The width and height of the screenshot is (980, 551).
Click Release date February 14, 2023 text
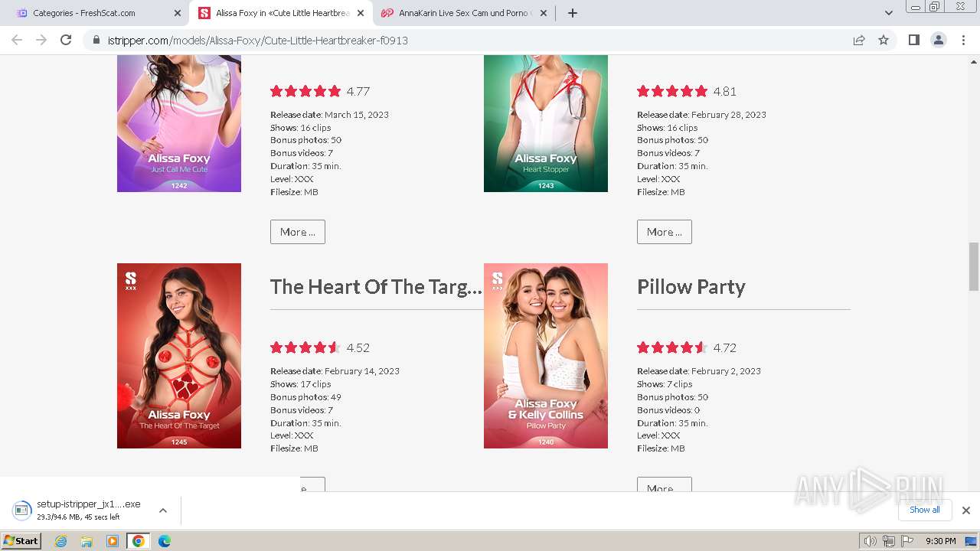click(335, 371)
